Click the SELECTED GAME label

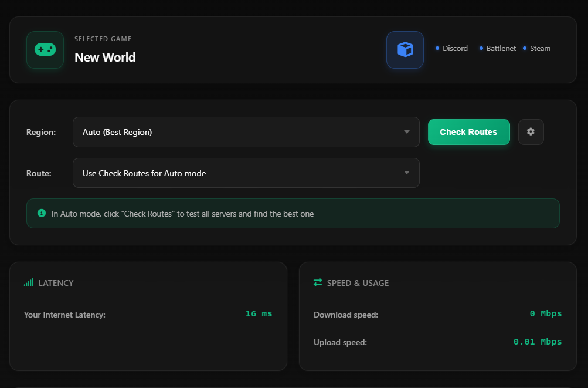tap(103, 39)
